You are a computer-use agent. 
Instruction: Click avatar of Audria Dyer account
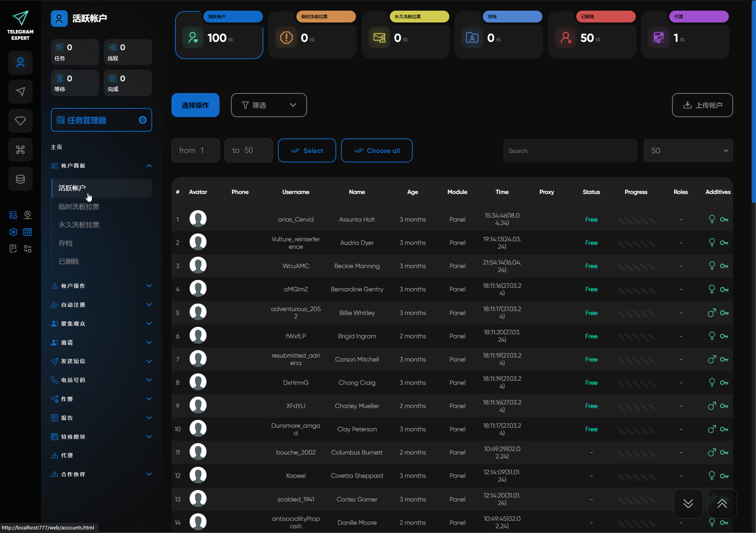click(x=198, y=242)
